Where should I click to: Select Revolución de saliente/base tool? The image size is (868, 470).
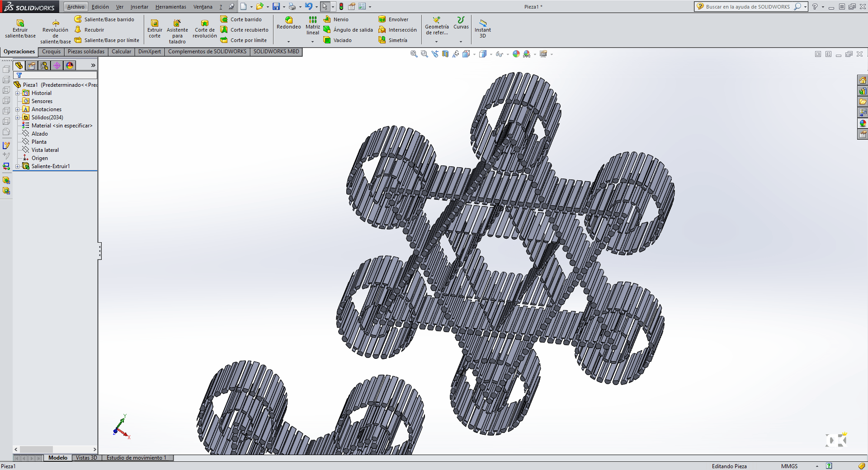pyautogui.click(x=56, y=32)
